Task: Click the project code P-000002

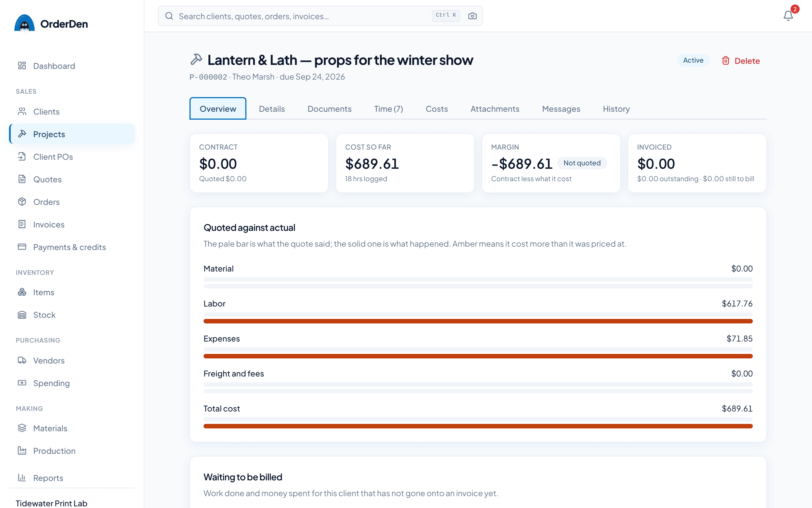Action: pos(208,77)
